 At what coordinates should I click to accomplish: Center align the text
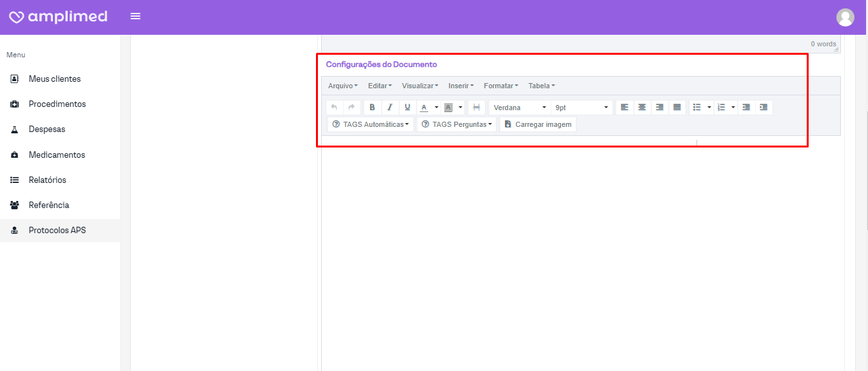tap(642, 108)
